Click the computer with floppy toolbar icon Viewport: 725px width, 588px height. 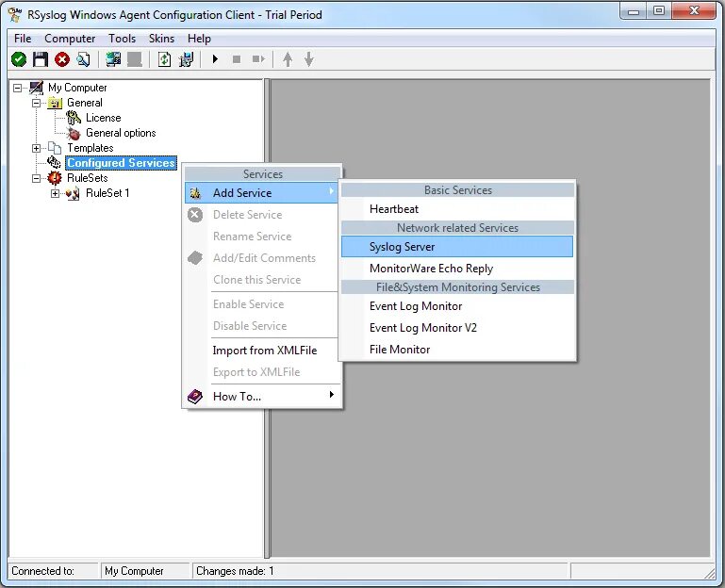click(x=186, y=59)
